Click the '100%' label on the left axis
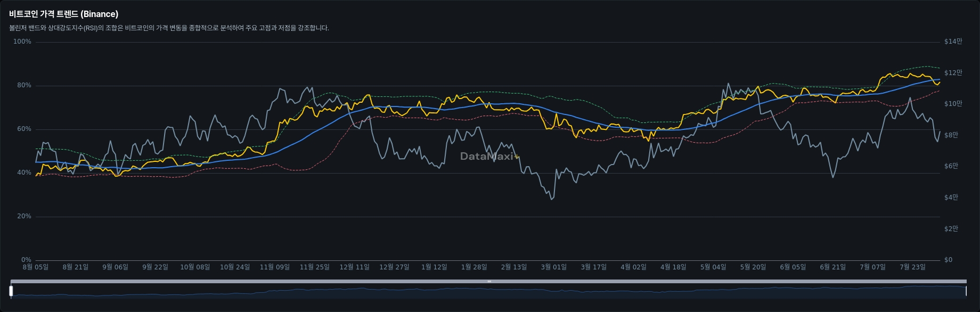The width and height of the screenshot is (980, 312). click(x=22, y=42)
